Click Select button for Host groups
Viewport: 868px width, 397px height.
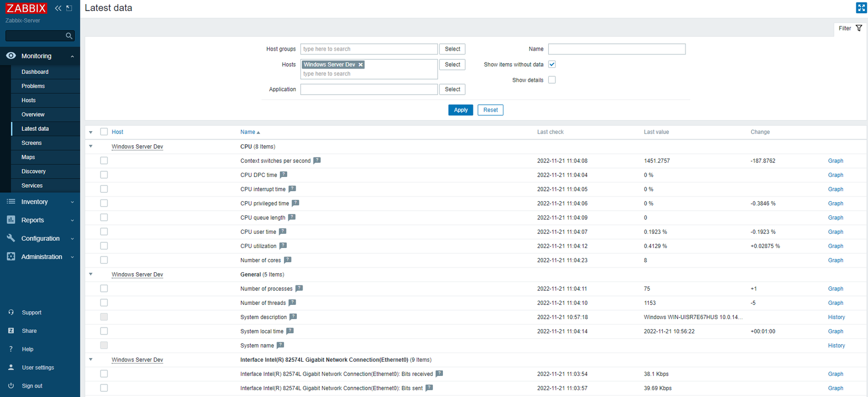(x=452, y=49)
